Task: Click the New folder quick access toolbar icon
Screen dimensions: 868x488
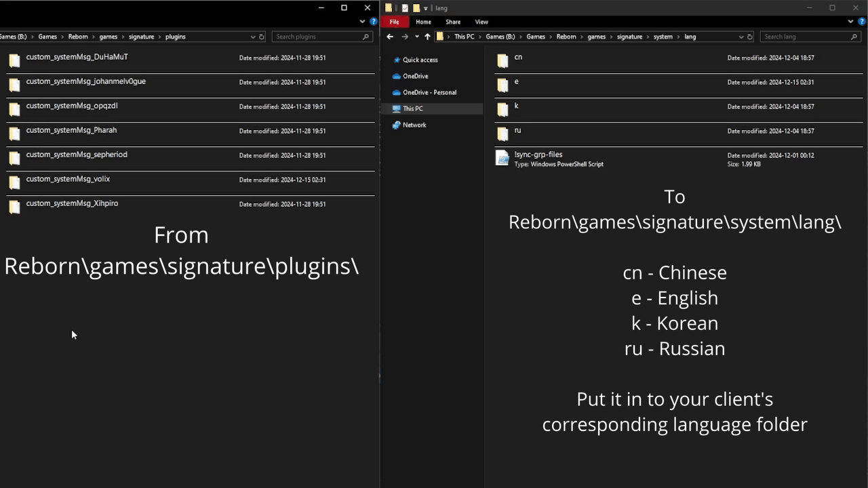Action: pos(416,8)
